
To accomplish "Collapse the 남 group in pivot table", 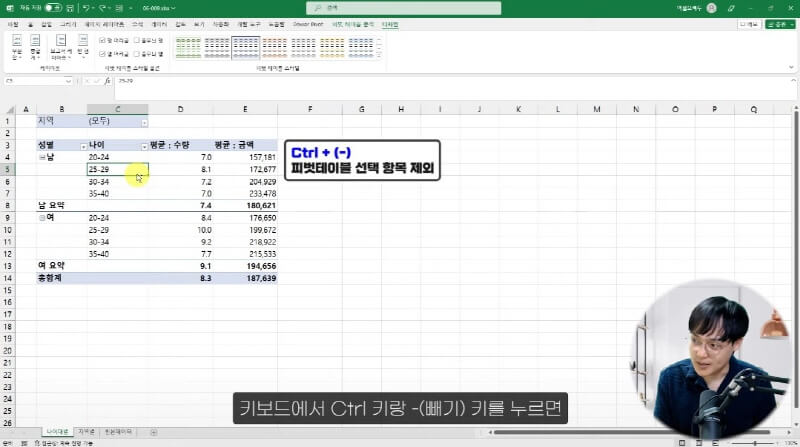I will point(42,157).
